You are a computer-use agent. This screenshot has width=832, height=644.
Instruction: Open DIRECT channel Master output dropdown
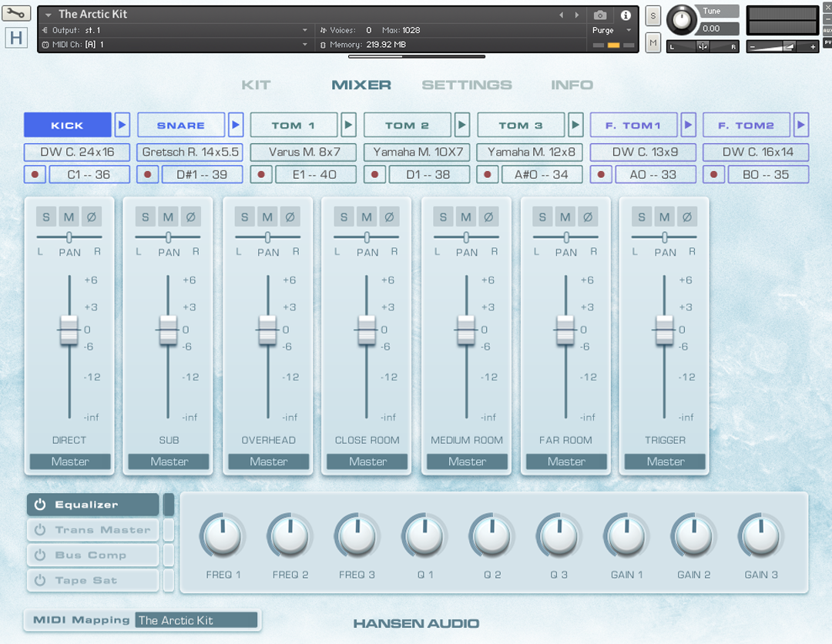pos(70,461)
